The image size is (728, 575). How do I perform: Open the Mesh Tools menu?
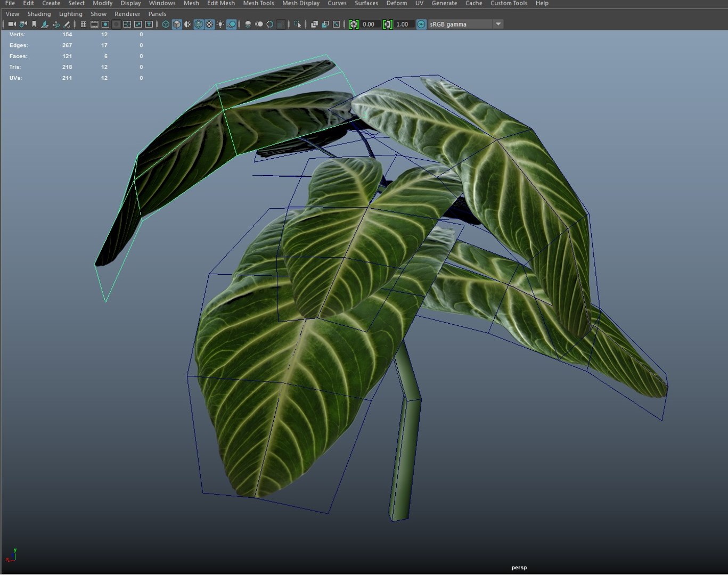click(258, 3)
